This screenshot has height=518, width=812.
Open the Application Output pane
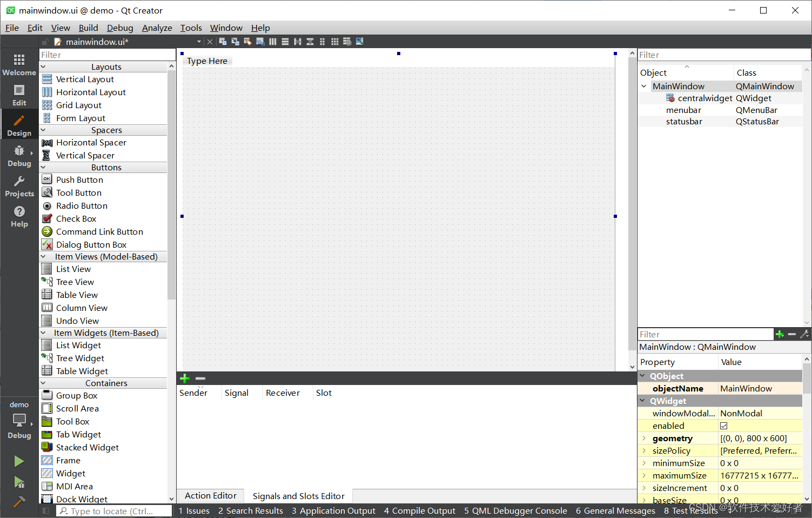pyautogui.click(x=333, y=511)
